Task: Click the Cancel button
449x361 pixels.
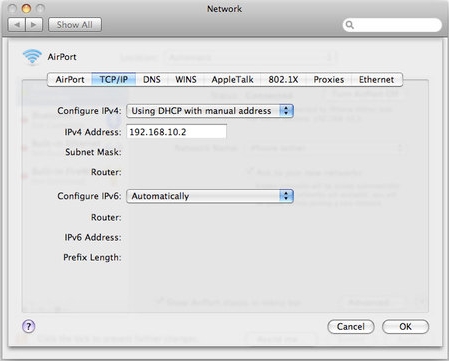Action: [351, 327]
